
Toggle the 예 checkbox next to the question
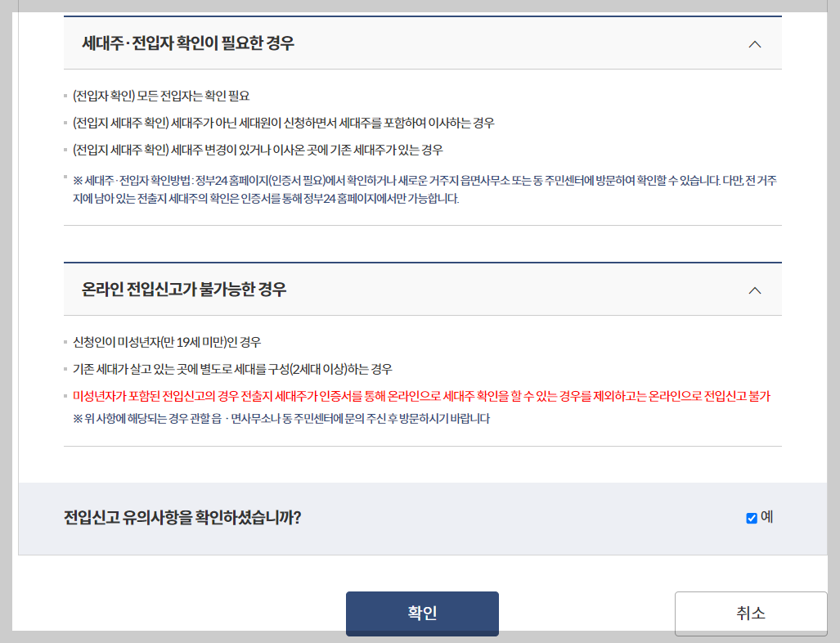tap(750, 517)
